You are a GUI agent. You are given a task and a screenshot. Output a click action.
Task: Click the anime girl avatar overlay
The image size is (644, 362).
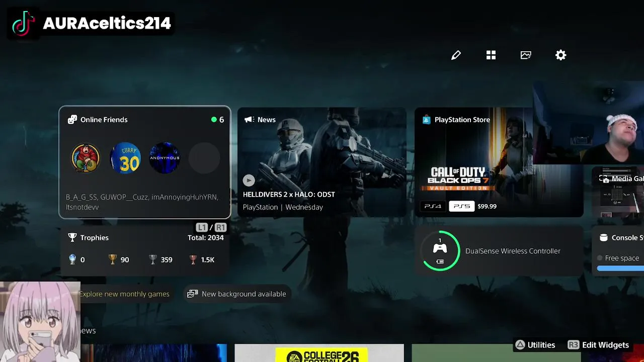(x=40, y=322)
